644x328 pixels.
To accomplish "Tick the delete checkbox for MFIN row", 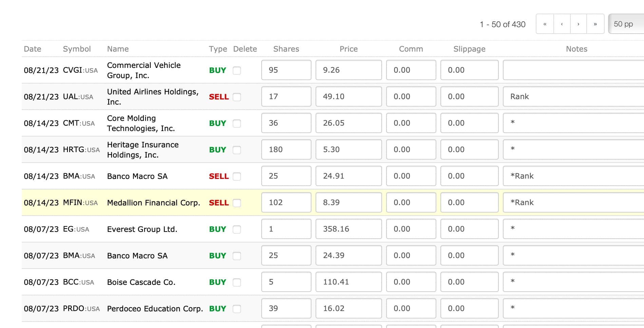I will coord(237,203).
